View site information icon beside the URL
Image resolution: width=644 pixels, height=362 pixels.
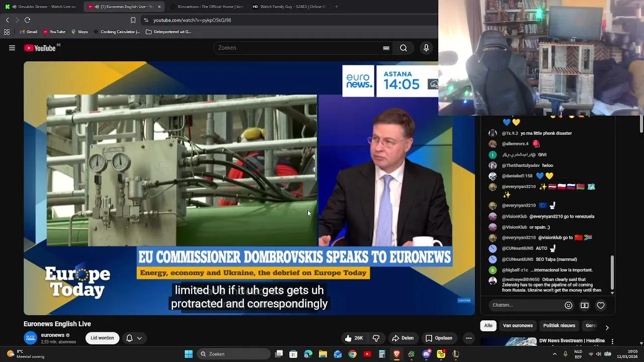click(146, 20)
